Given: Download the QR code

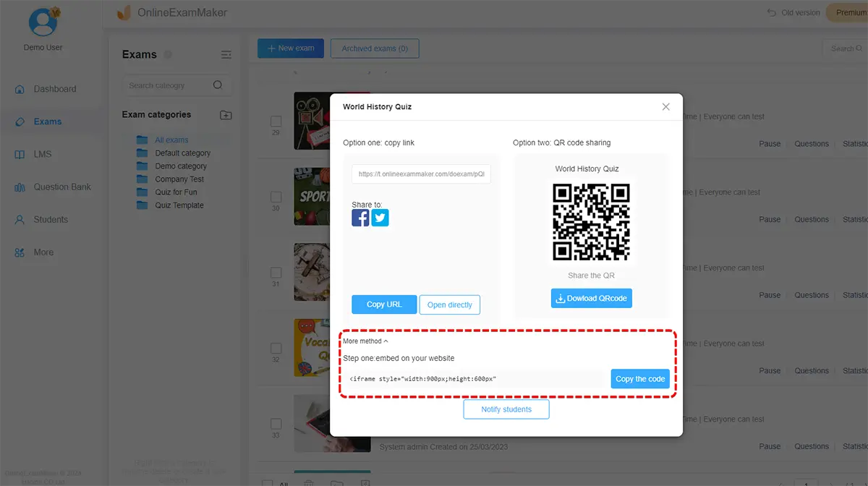Looking at the screenshot, I should [x=591, y=298].
